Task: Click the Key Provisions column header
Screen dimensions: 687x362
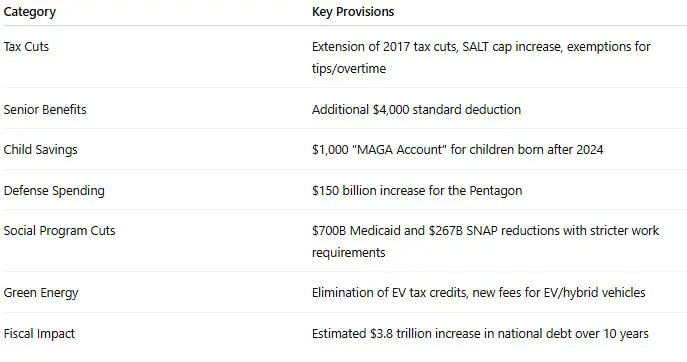Action: coord(353,12)
